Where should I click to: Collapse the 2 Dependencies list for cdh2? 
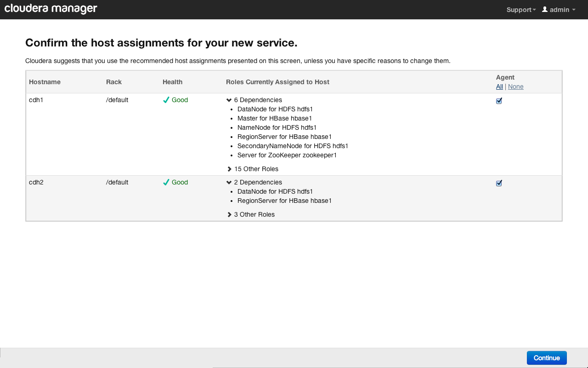(229, 182)
